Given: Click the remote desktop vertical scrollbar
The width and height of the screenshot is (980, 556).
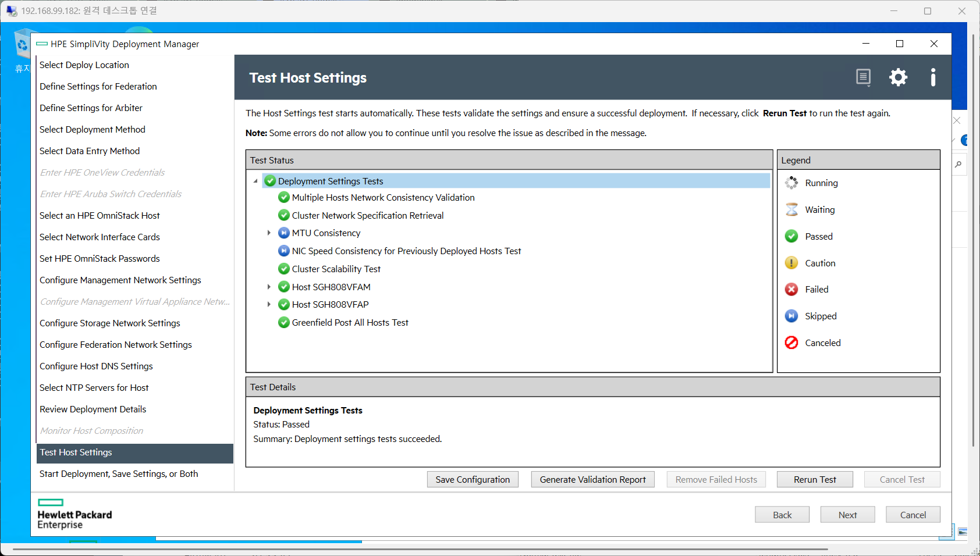Looking at the screenshot, I should pos(973,240).
